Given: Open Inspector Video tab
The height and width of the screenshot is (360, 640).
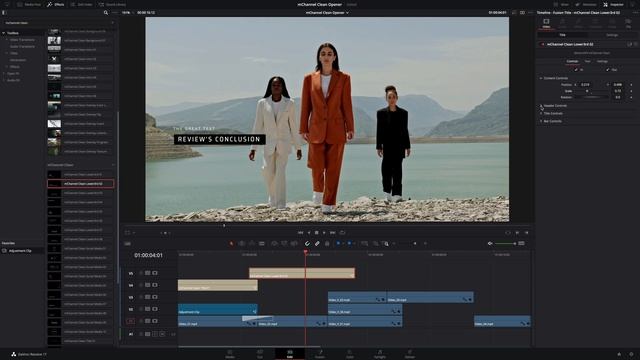Looking at the screenshot, I should (x=546, y=23).
